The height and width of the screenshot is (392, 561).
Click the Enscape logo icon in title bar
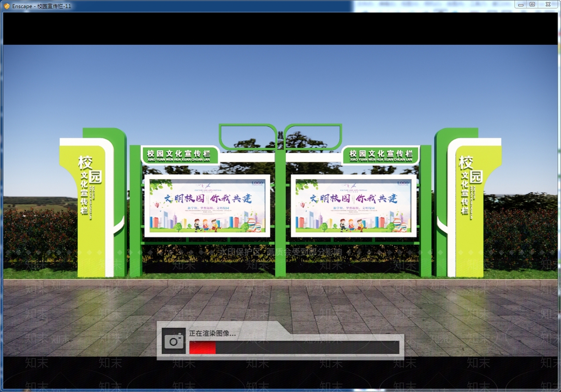point(6,6)
